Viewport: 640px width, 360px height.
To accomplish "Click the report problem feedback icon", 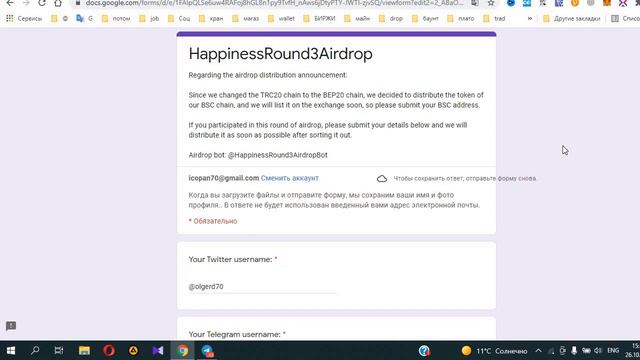I will click(11, 326).
